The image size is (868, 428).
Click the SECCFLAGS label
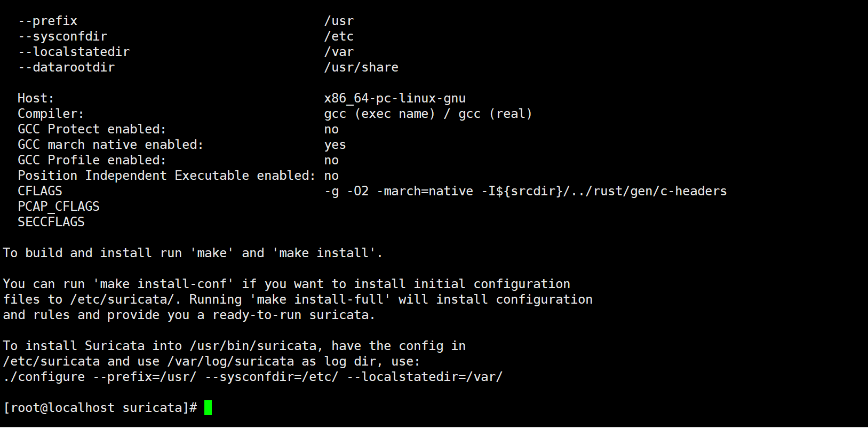(x=51, y=222)
